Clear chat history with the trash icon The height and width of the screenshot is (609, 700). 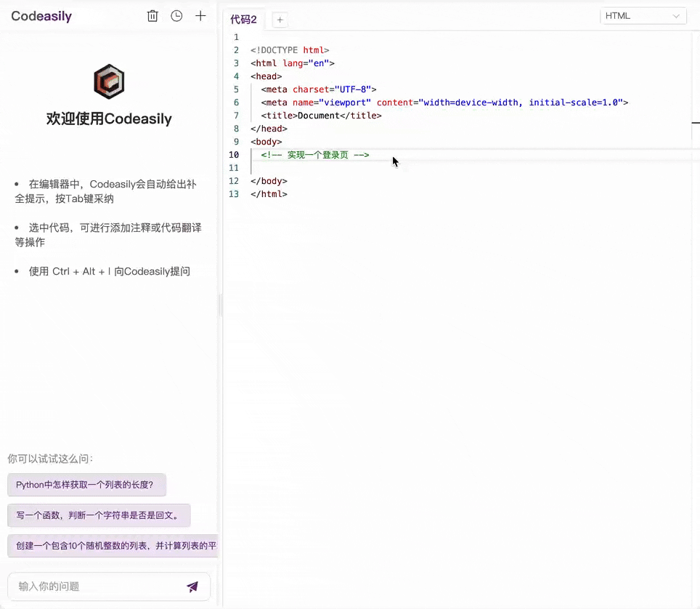(x=152, y=15)
